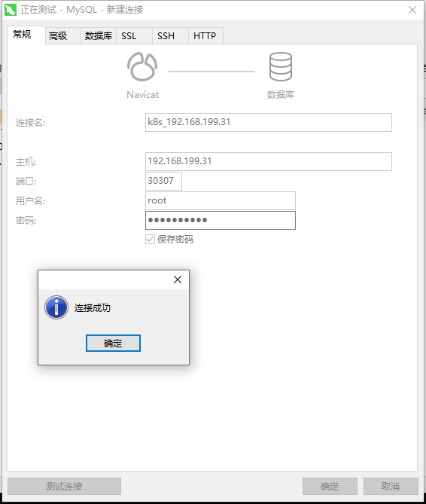Image resolution: width=426 pixels, height=504 pixels.
Task: Click the 端口 field showing 30307
Action: pyautogui.click(x=163, y=181)
